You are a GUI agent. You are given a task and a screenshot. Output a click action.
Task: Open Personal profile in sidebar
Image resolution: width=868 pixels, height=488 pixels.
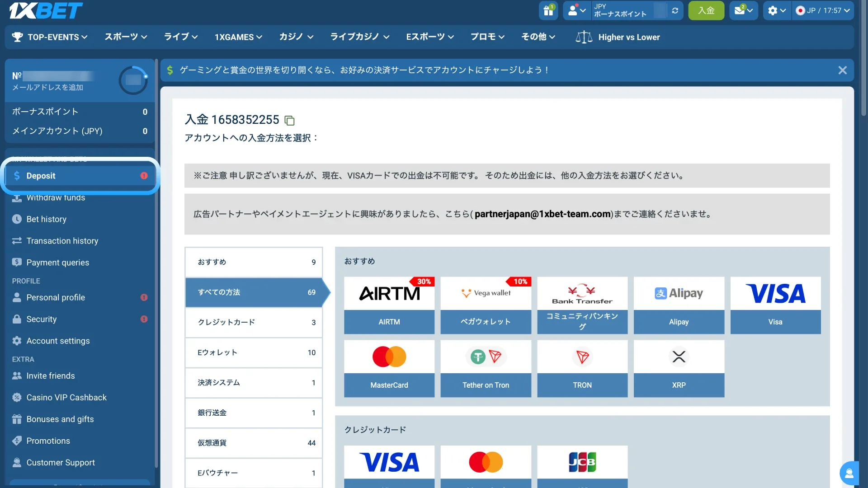pos(80,297)
